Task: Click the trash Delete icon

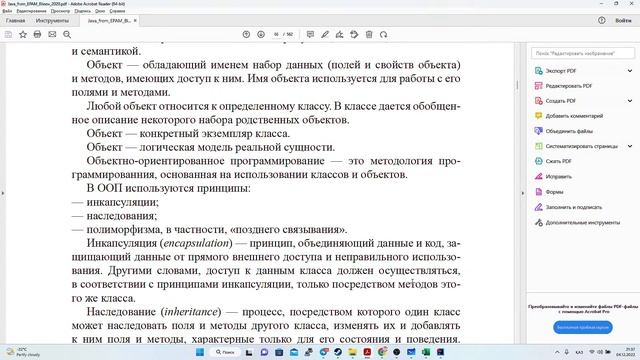Action: coord(369,35)
